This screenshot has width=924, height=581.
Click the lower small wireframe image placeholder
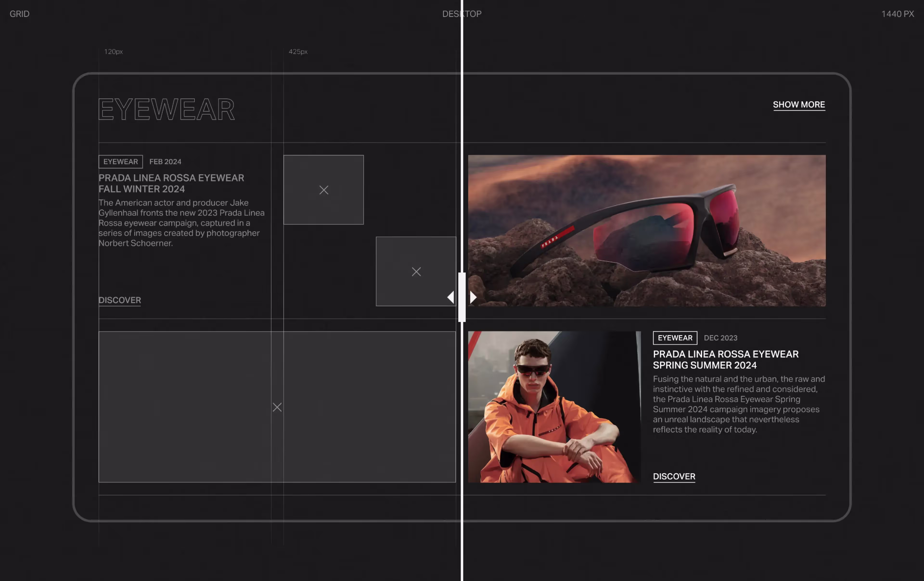tap(416, 271)
